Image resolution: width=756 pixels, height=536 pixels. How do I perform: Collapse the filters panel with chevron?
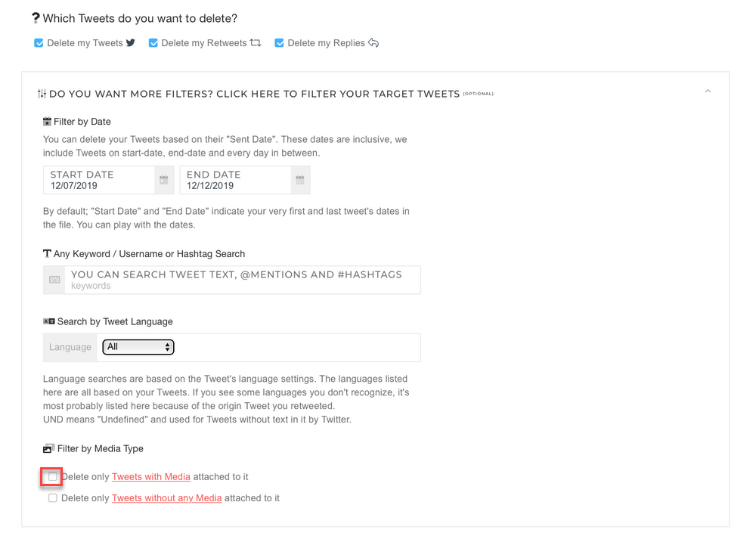tap(708, 91)
